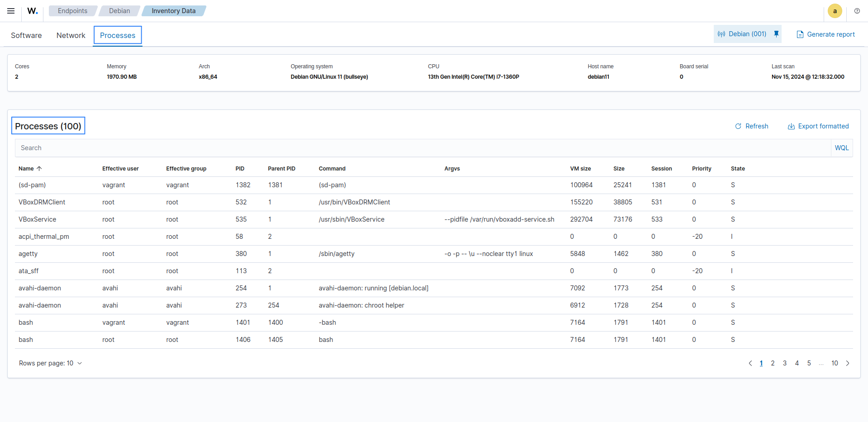Open the user avatar menu
Screen dimensions: 868x422
click(835, 11)
